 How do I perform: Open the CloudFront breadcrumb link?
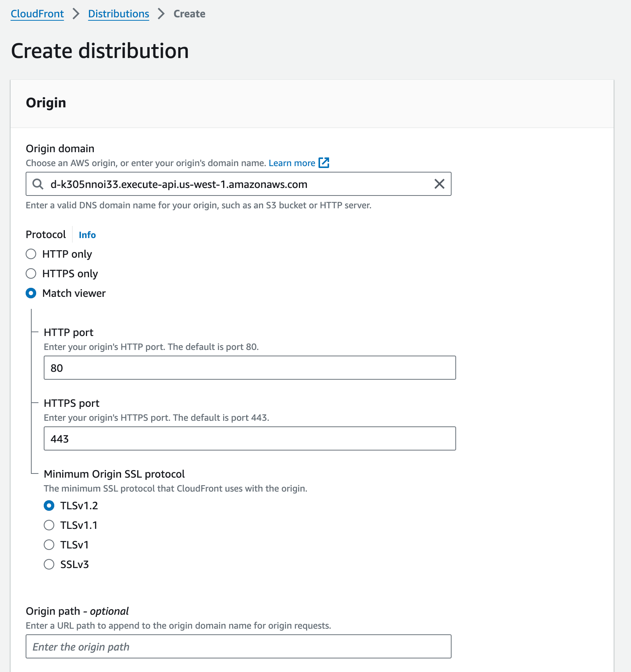tap(37, 14)
